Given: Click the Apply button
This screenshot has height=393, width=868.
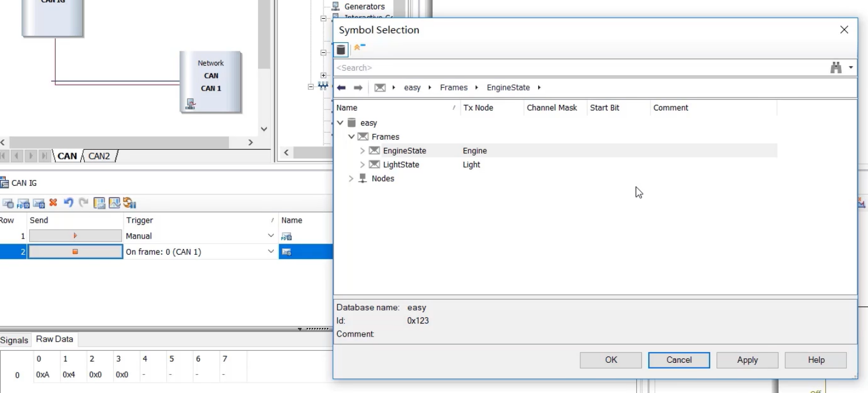Looking at the screenshot, I should tap(747, 360).
